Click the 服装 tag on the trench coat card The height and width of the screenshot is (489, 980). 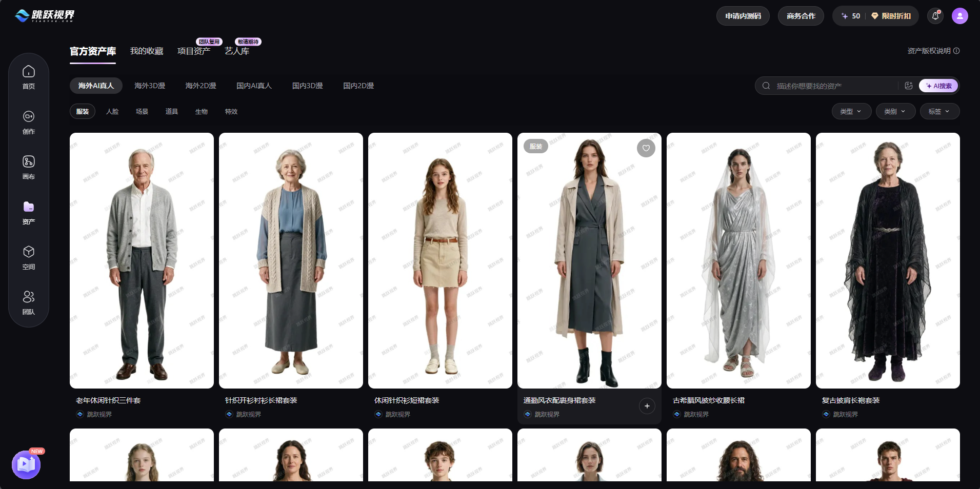536,146
